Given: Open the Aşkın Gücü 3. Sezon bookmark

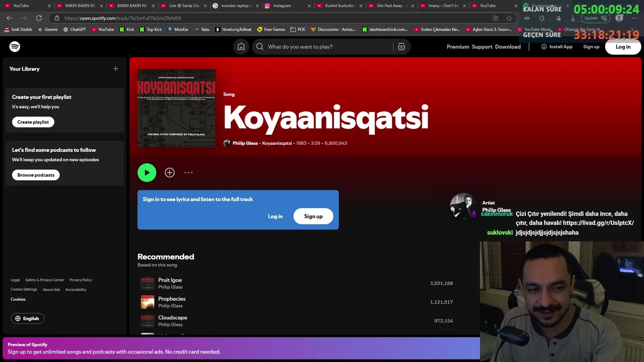Looking at the screenshot, I should point(489,30).
